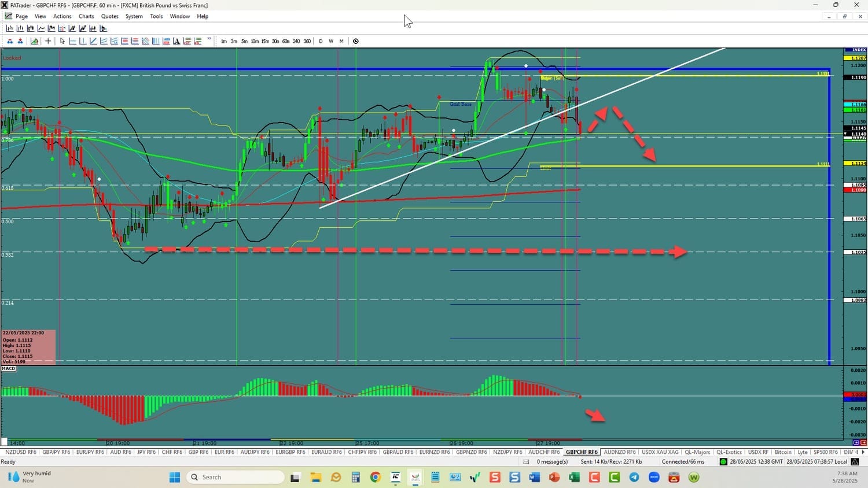Open the weather widget showing Very humid
This screenshot has width=868, height=488.
[x=30, y=477]
